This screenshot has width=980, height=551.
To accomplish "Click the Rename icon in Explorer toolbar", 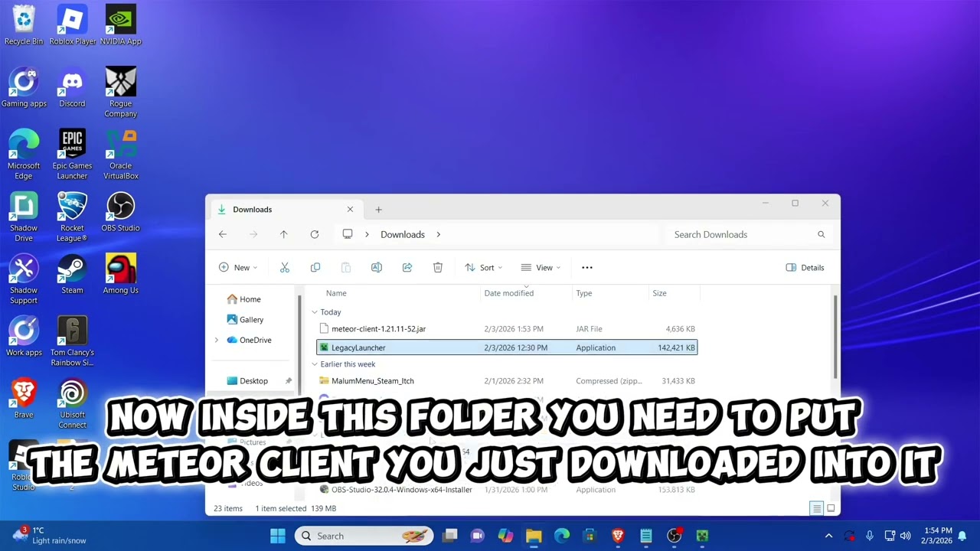I will coord(377,267).
